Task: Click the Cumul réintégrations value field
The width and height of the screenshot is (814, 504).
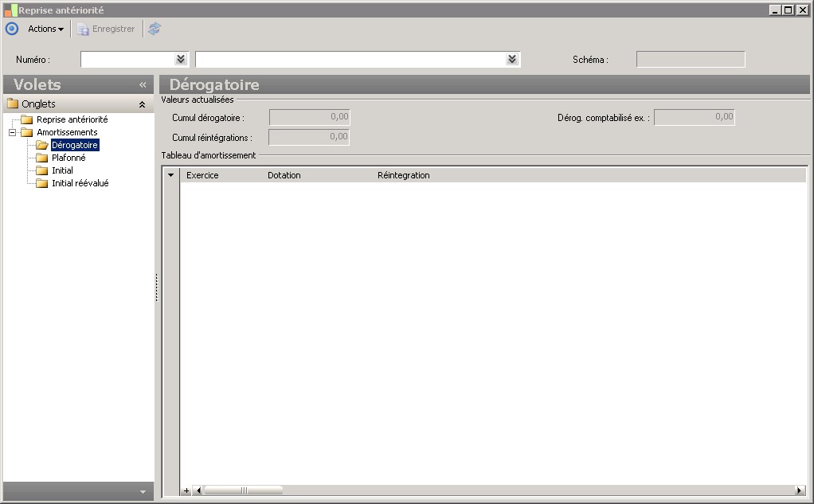Action: tap(309, 137)
